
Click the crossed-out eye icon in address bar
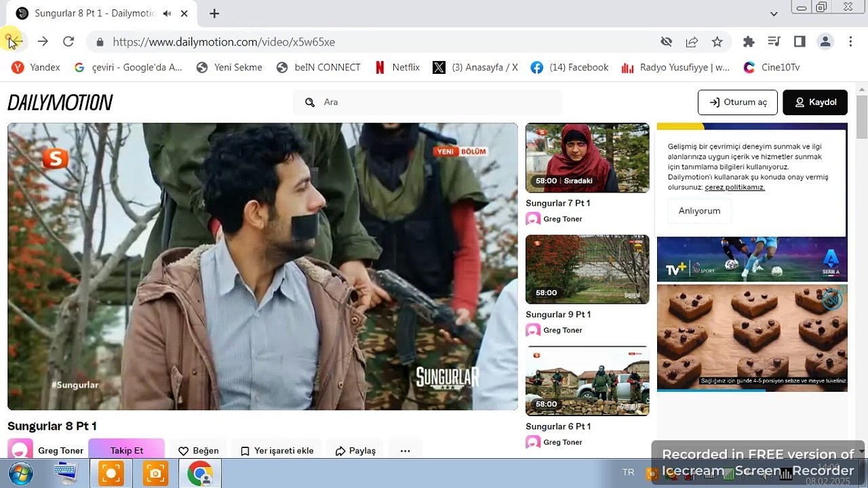[x=667, y=42]
